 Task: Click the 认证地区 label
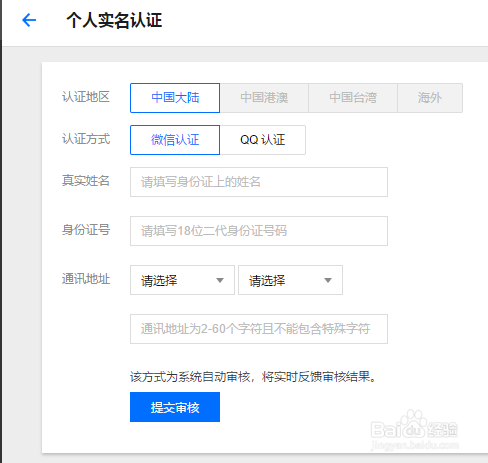pyautogui.click(x=86, y=97)
